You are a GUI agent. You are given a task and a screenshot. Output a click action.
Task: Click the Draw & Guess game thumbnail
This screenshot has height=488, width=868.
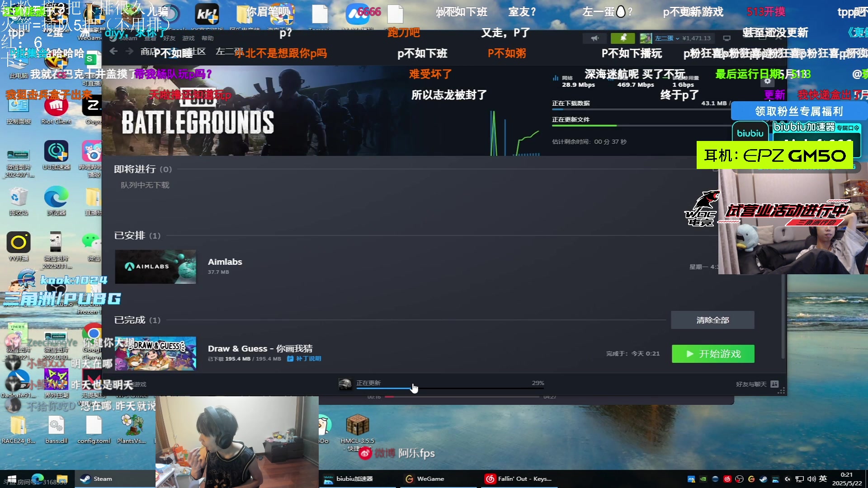click(x=156, y=353)
